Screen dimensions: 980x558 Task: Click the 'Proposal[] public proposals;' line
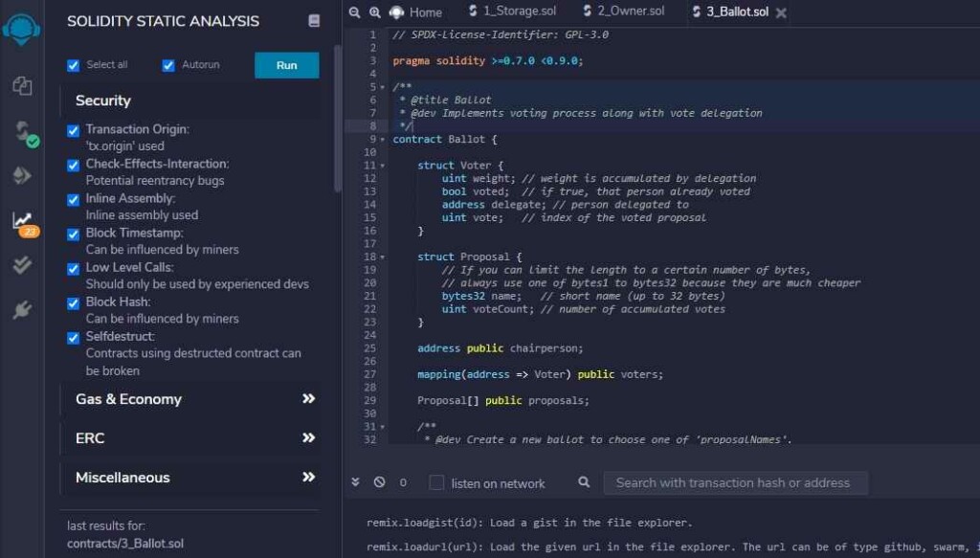[503, 400]
